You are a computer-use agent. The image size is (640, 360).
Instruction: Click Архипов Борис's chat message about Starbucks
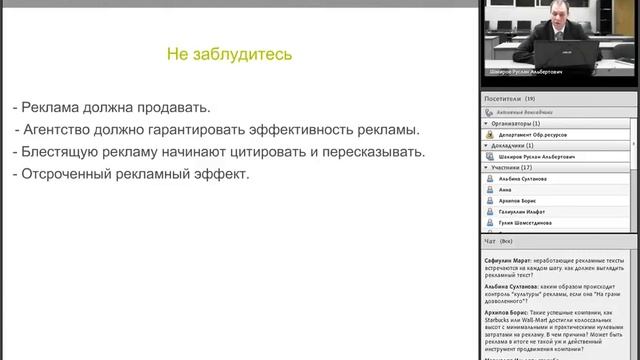click(x=554, y=331)
